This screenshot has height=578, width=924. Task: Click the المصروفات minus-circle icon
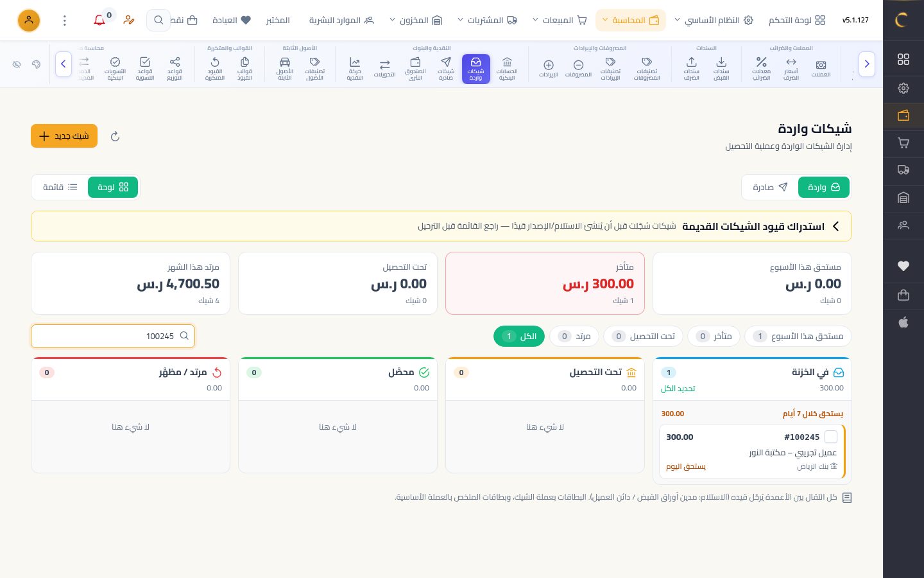(578, 69)
